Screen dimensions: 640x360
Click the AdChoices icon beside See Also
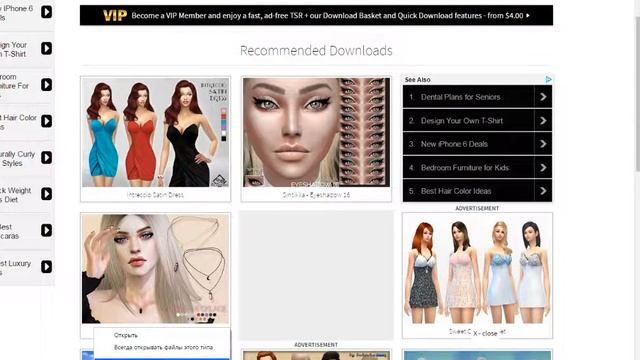pos(548,80)
